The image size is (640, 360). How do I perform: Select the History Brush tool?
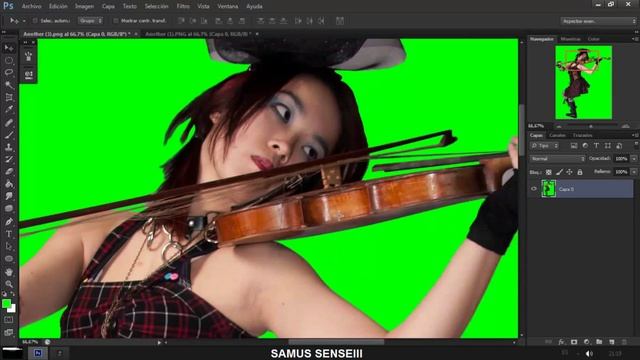pos(9,159)
